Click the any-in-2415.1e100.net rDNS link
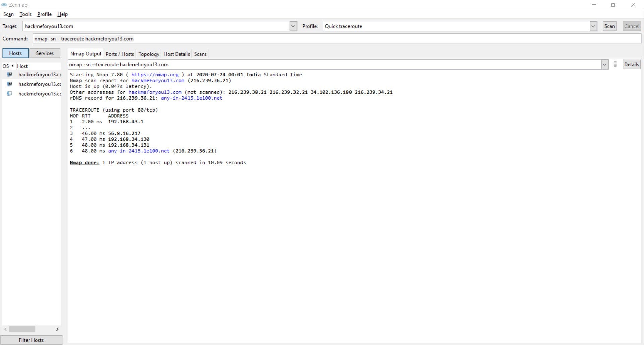644x345 pixels. coord(192,98)
